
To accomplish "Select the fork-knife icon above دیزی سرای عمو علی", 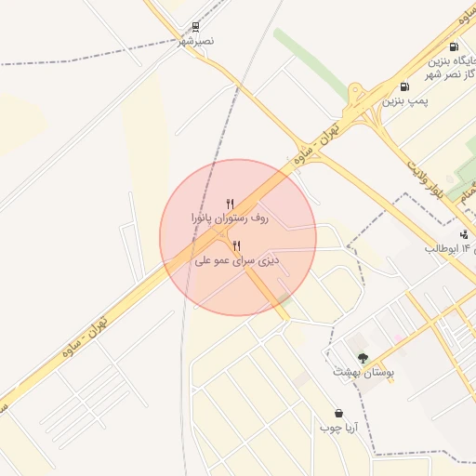I will point(237,246).
